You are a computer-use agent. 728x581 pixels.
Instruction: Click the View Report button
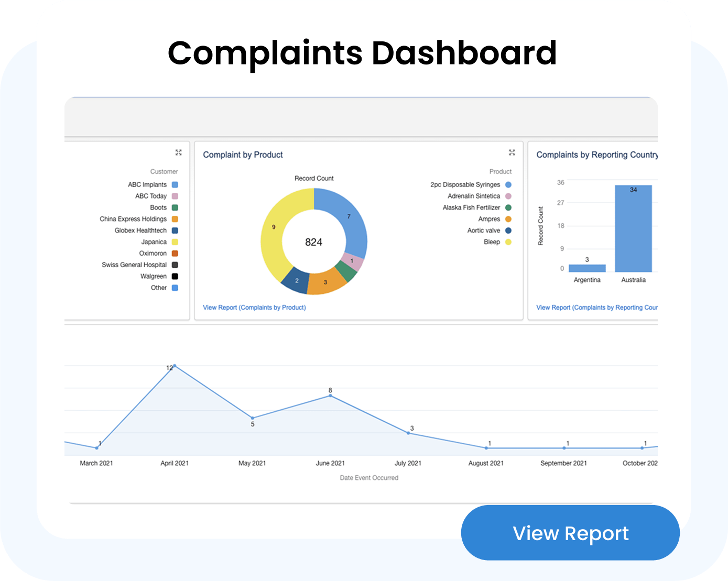570,533
